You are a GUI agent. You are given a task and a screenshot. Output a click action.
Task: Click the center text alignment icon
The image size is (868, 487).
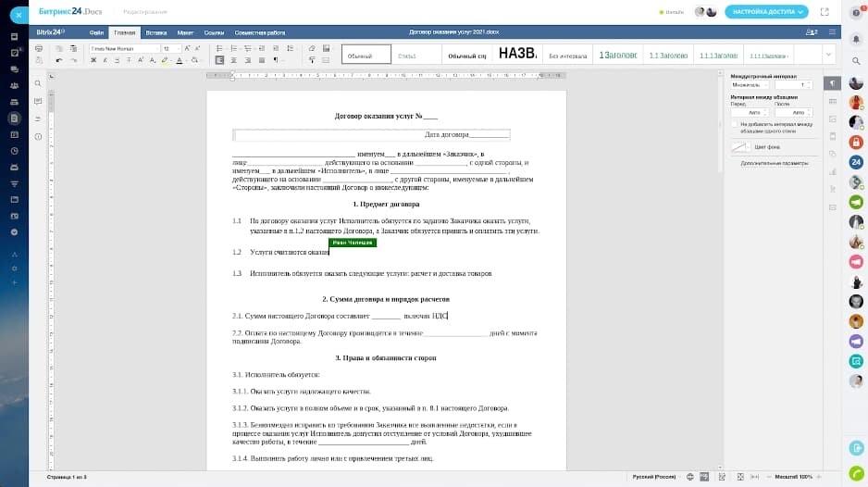click(x=234, y=60)
